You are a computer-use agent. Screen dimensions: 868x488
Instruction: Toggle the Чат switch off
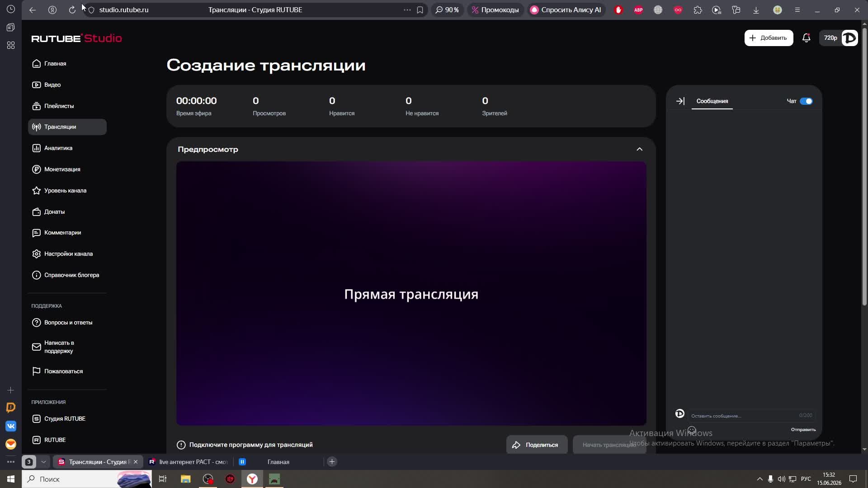tap(806, 101)
